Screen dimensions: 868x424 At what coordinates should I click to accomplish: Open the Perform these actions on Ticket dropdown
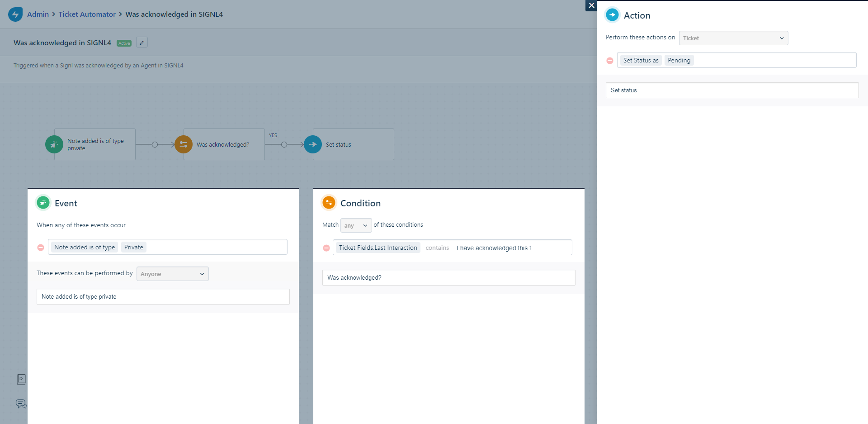pos(733,38)
